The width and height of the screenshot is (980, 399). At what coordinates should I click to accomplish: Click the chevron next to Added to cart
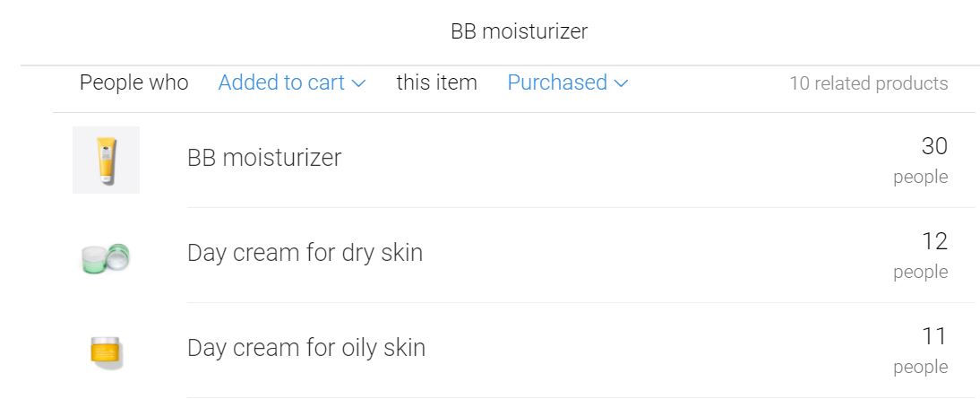pos(358,83)
